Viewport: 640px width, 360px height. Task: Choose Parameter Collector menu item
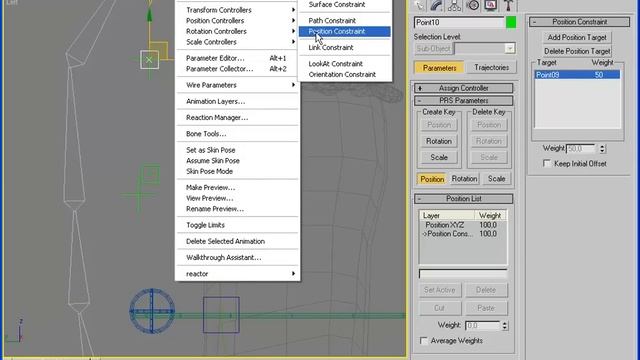[239, 69]
